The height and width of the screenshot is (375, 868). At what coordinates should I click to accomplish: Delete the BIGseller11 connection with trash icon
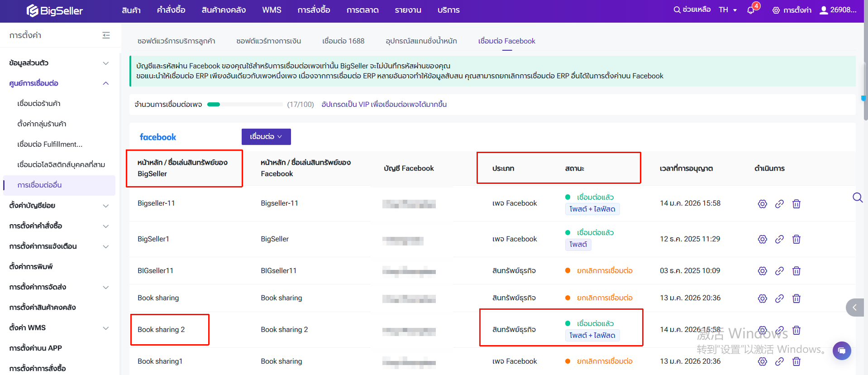coord(796,271)
